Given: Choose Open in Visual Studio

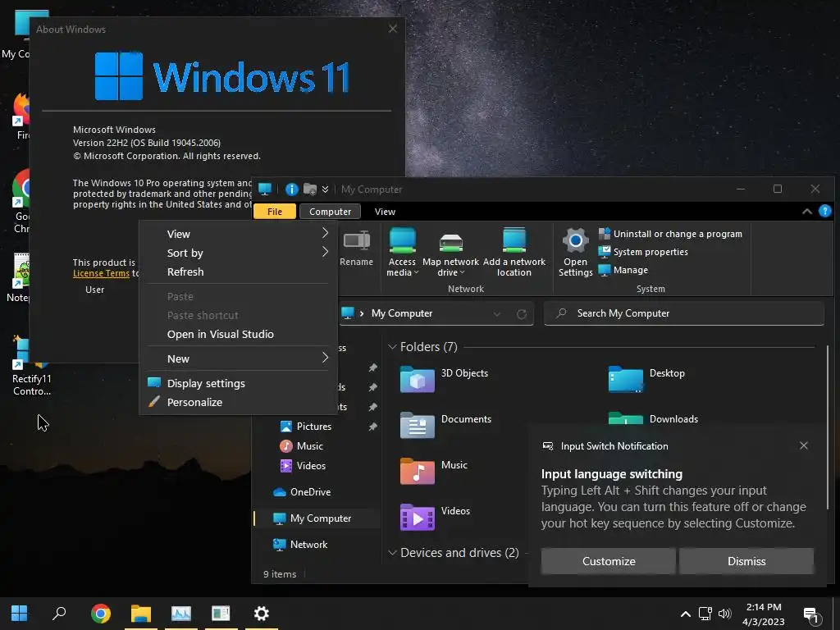Looking at the screenshot, I should [239, 335].
